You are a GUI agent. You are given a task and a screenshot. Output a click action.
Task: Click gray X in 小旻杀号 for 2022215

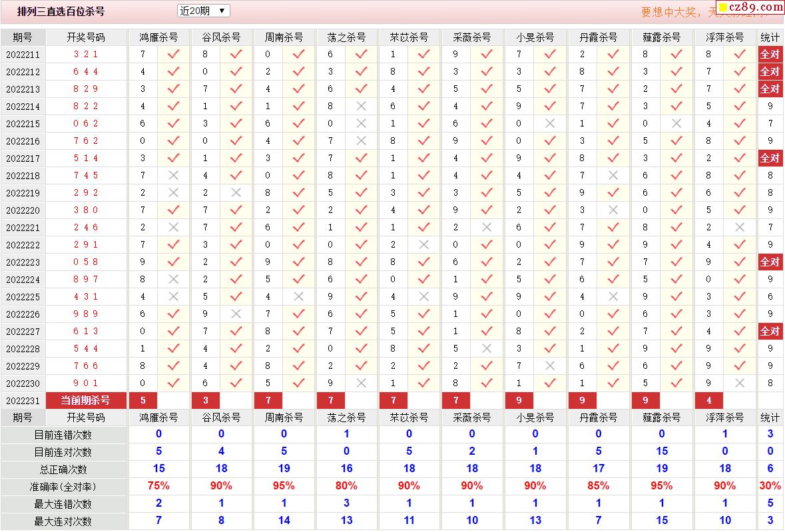pos(550,123)
